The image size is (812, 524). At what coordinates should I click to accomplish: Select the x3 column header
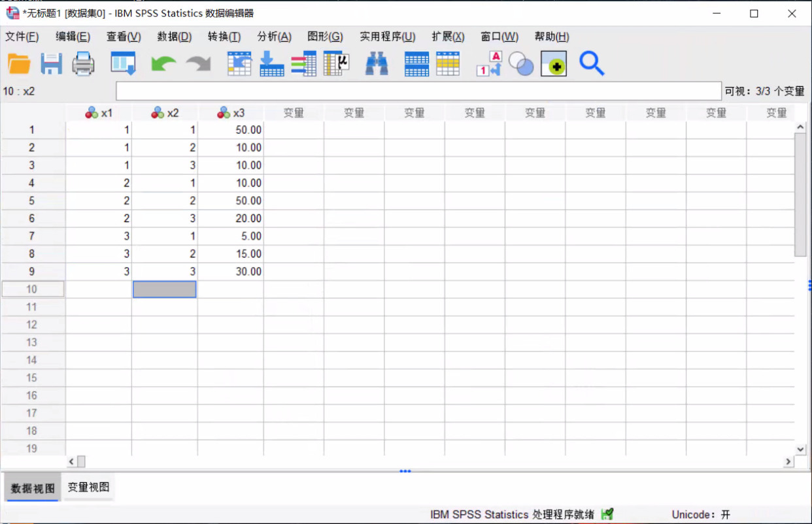click(x=231, y=113)
